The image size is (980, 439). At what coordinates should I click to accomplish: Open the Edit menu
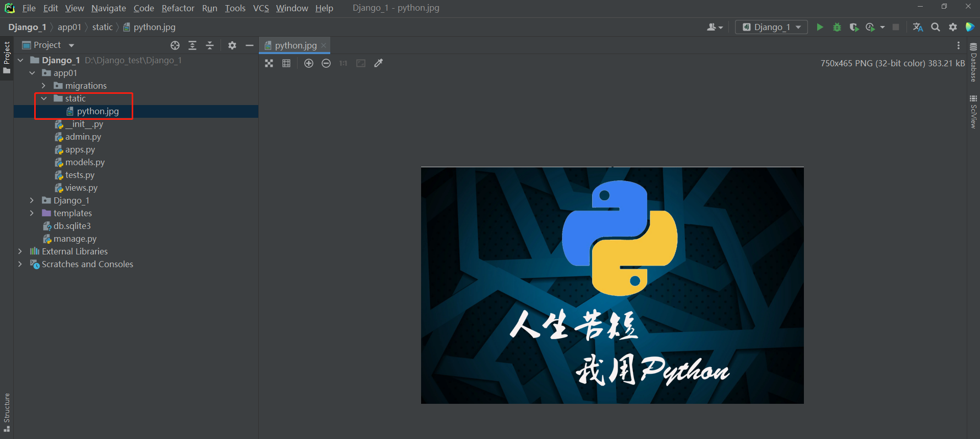pyautogui.click(x=51, y=8)
